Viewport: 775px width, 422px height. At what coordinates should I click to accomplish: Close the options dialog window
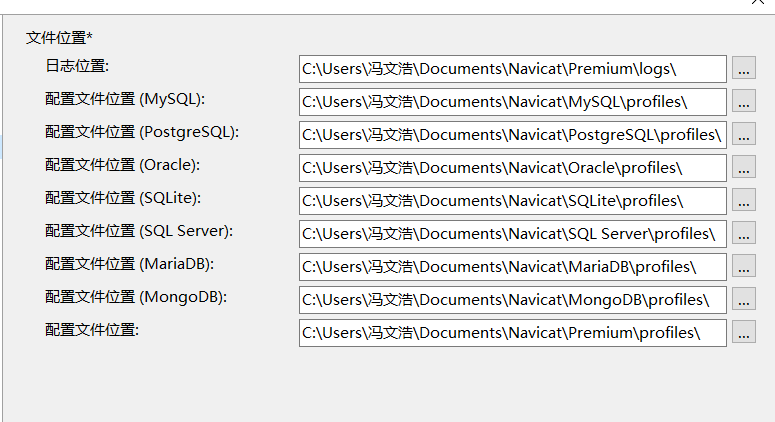click(757, 1)
